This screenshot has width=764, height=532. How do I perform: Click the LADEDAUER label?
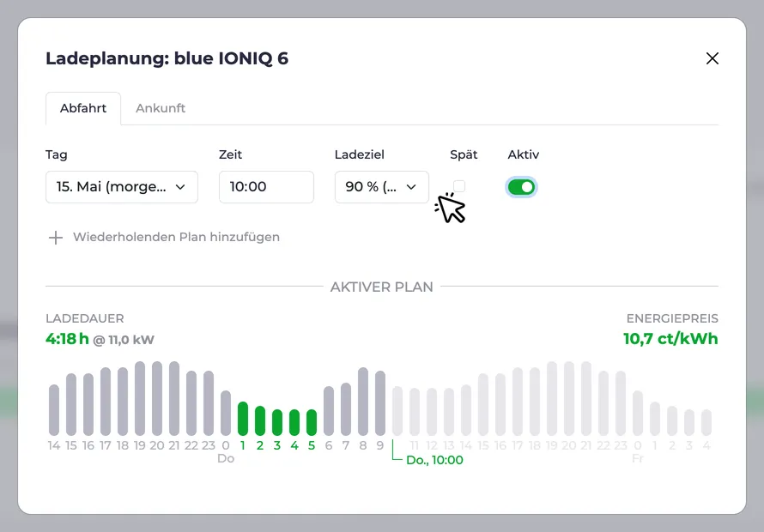85,318
